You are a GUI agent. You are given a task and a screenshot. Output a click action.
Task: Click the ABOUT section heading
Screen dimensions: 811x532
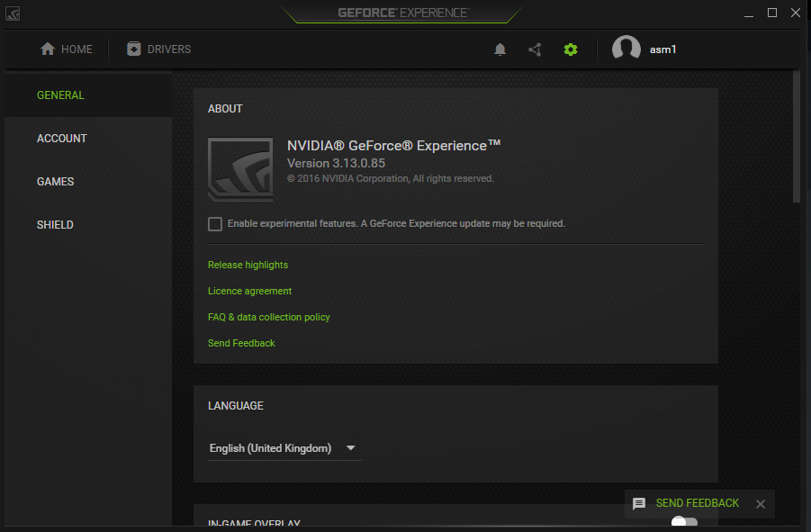[225, 109]
